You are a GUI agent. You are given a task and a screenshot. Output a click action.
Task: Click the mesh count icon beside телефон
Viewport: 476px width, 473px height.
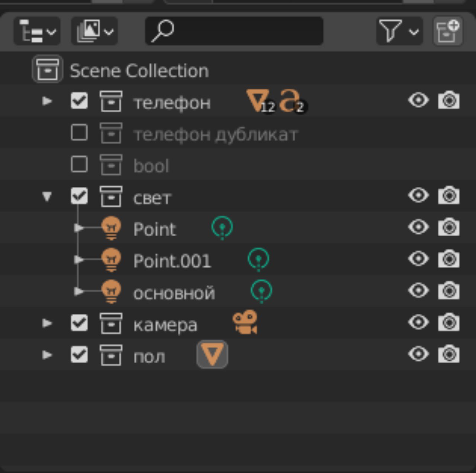(x=259, y=101)
